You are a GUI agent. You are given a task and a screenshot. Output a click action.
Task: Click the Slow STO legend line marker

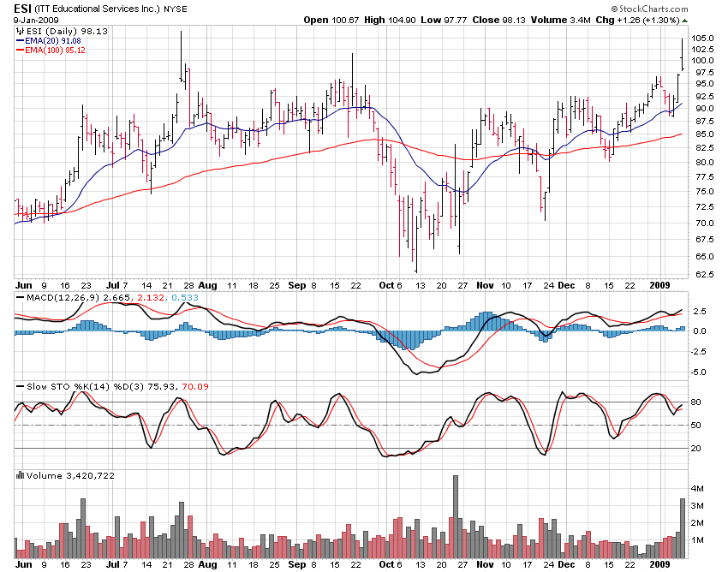coord(20,385)
